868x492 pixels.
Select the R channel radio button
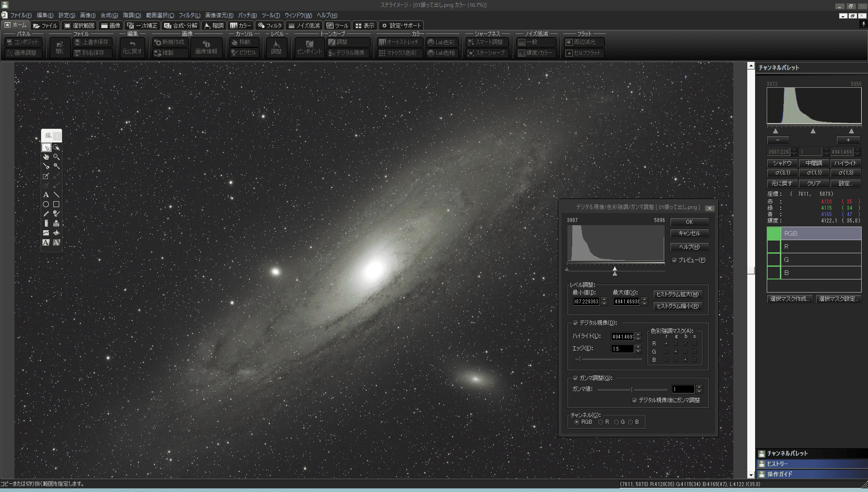[x=601, y=422]
